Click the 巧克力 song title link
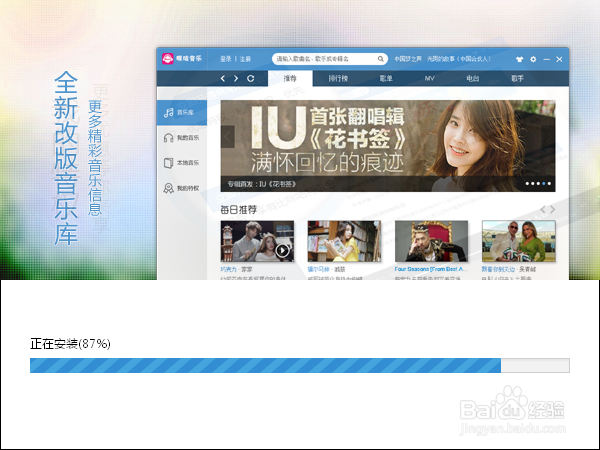This screenshot has height=450, width=600. [229, 269]
